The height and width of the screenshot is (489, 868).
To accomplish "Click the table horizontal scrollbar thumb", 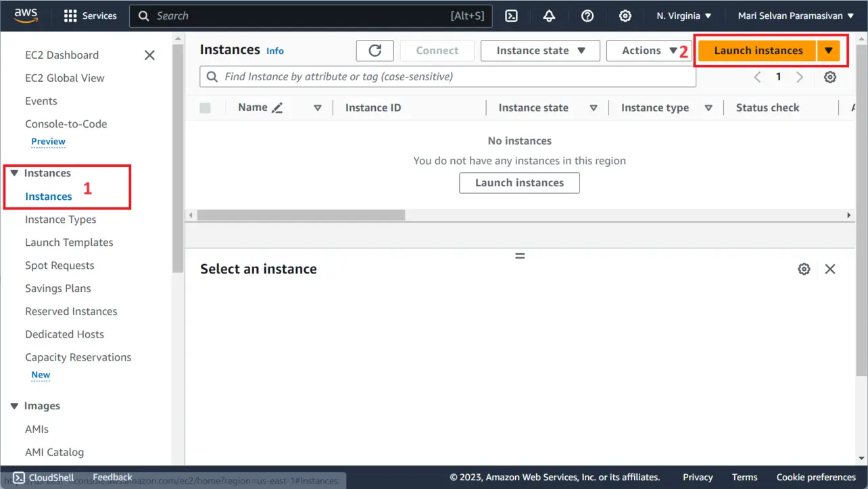I will (x=301, y=215).
